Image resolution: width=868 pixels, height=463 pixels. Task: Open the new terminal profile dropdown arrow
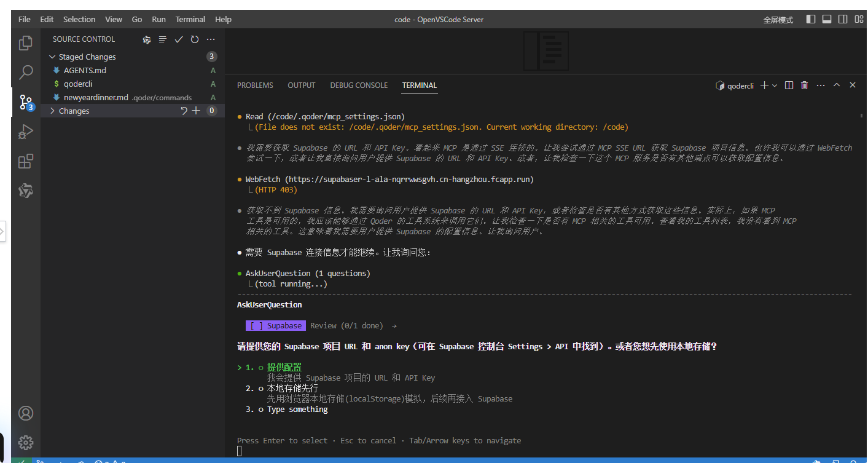click(775, 85)
